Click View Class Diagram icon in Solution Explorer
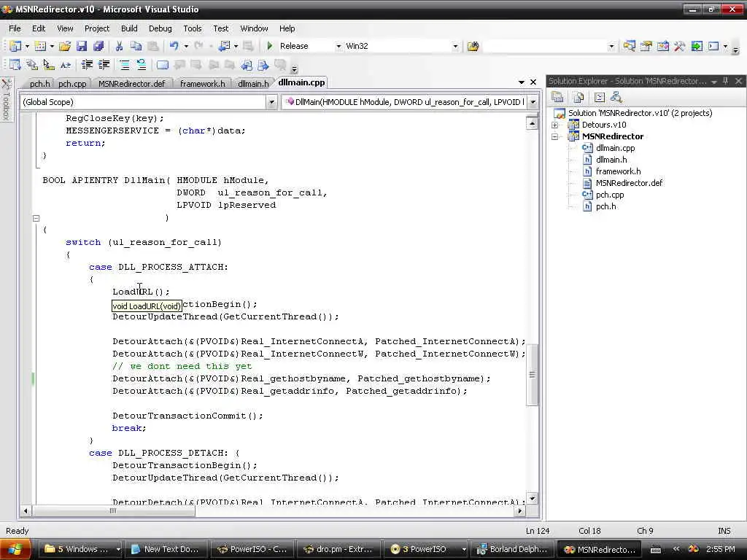Screen dimensions: 747x560 (x=616, y=98)
